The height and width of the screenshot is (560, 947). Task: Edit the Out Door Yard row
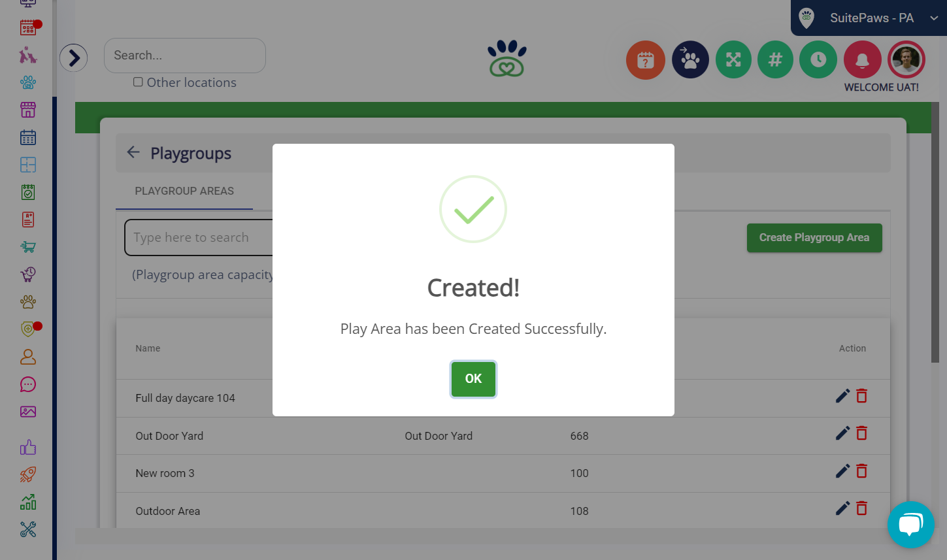[x=843, y=433]
